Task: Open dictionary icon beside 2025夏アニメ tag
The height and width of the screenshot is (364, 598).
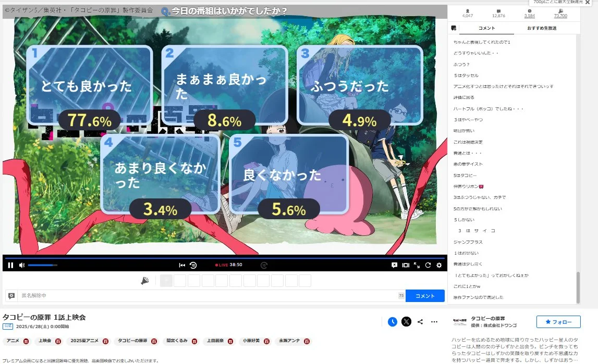Action: point(106,341)
